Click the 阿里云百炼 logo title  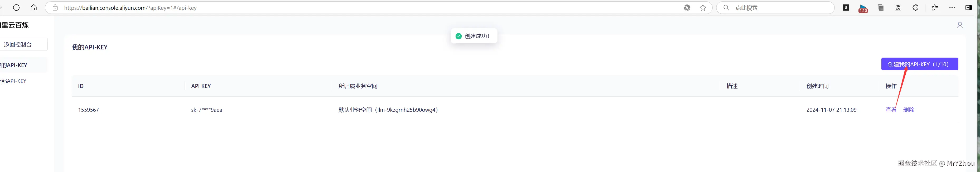click(15, 25)
